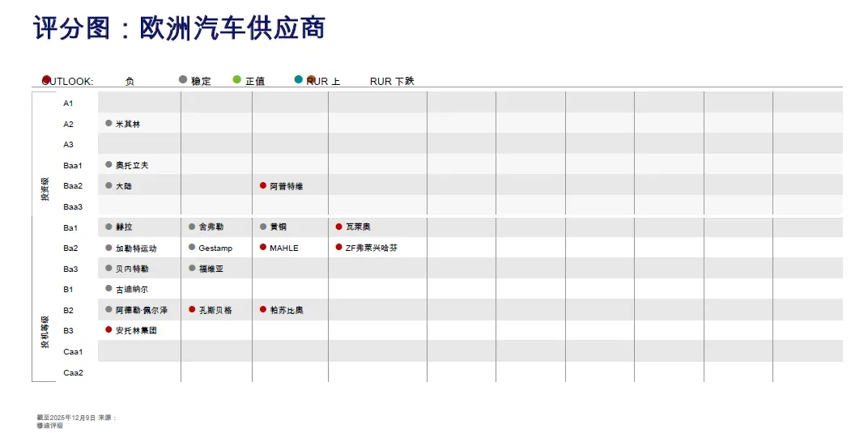This screenshot has height=433, width=868.
Task: Click the footer date and source note
Action: 77,422
